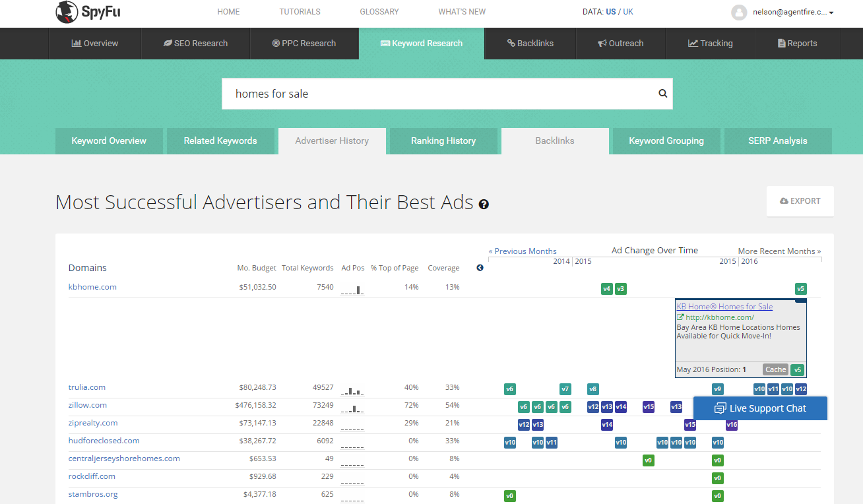Open Reports nav tab
The width and height of the screenshot is (863, 504).
pyautogui.click(x=798, y=44)
